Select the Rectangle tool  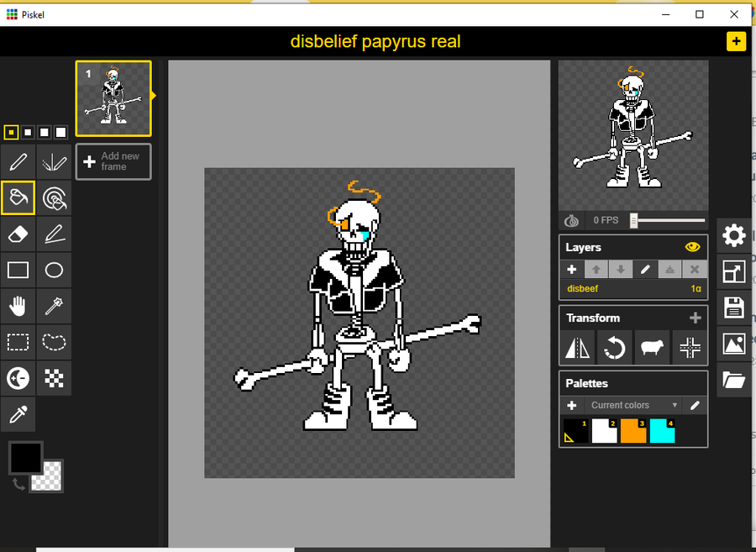(x=18, y=270)
